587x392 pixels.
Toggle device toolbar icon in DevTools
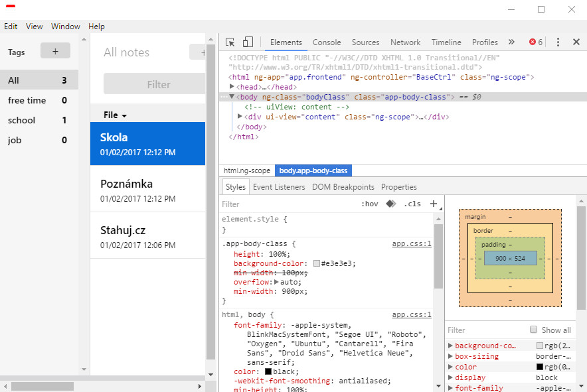pyautogui.click(x=248, y=42)
